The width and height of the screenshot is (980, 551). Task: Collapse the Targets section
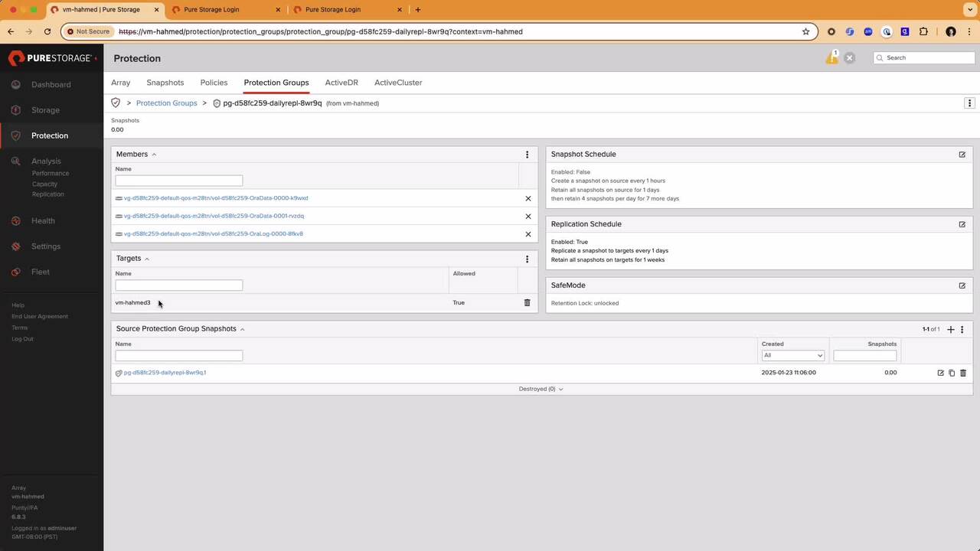(x=147, y=259)
